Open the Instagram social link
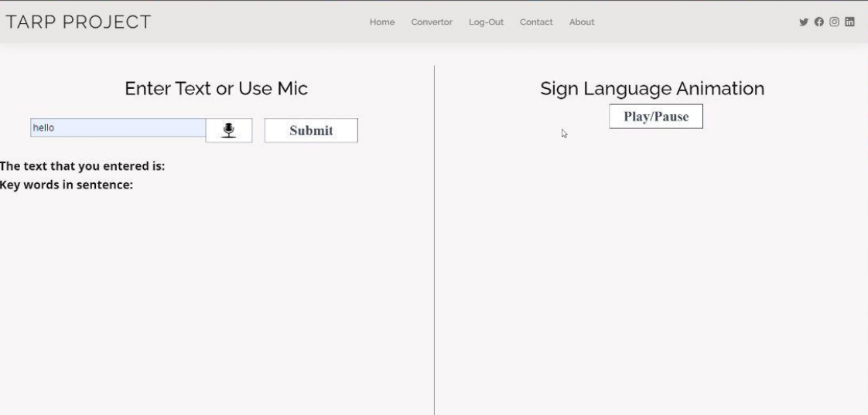Screen dimensions: 868x415 (x=834, y=22)
